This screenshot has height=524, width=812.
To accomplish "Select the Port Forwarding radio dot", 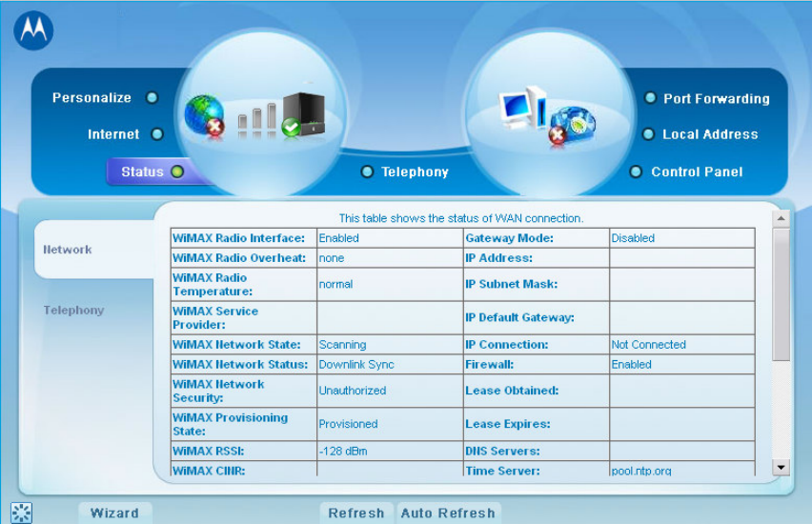I will (x=650, y=97).
